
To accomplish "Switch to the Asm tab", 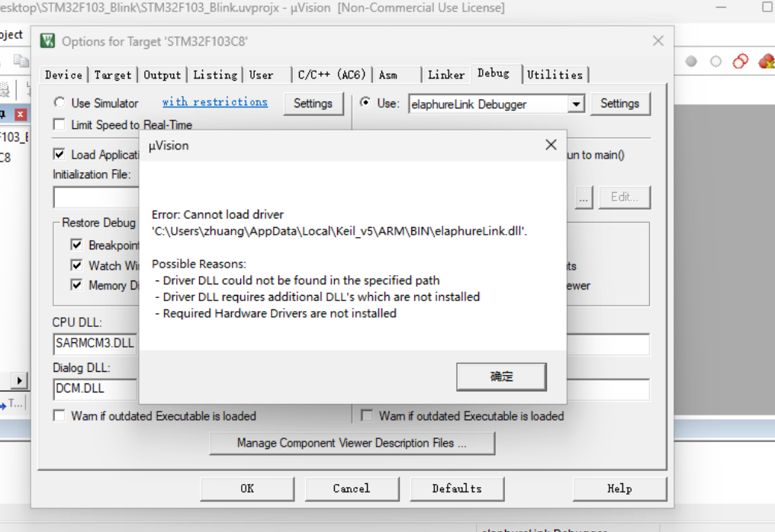I will tap(388, 75).
